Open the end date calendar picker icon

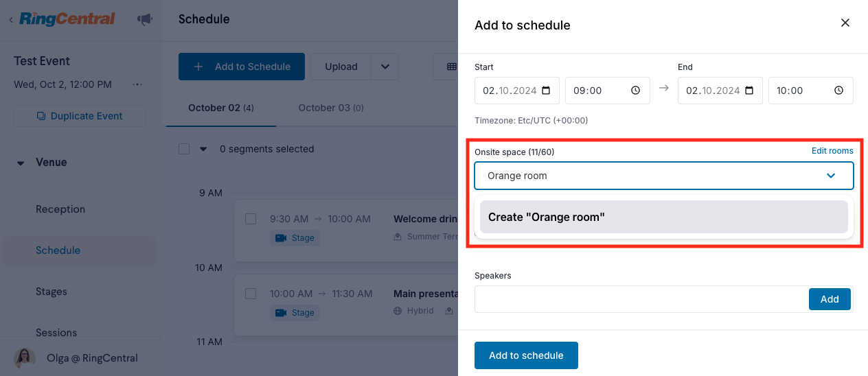[750, 91]
